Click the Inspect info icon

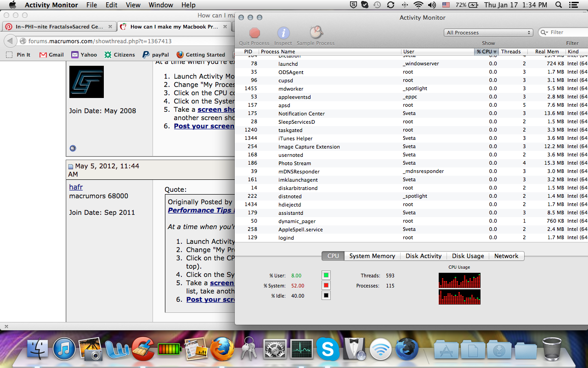click(x=283, y=33)
